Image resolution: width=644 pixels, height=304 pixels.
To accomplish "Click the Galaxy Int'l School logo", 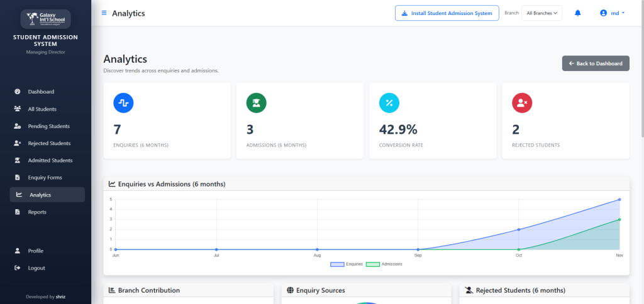I will 45,19.
